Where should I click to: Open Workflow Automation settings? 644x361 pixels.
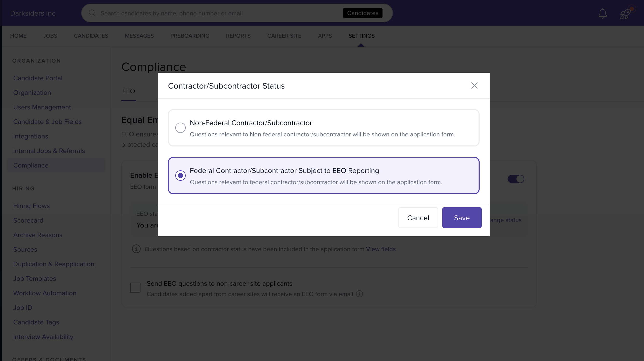coord(45,293)
